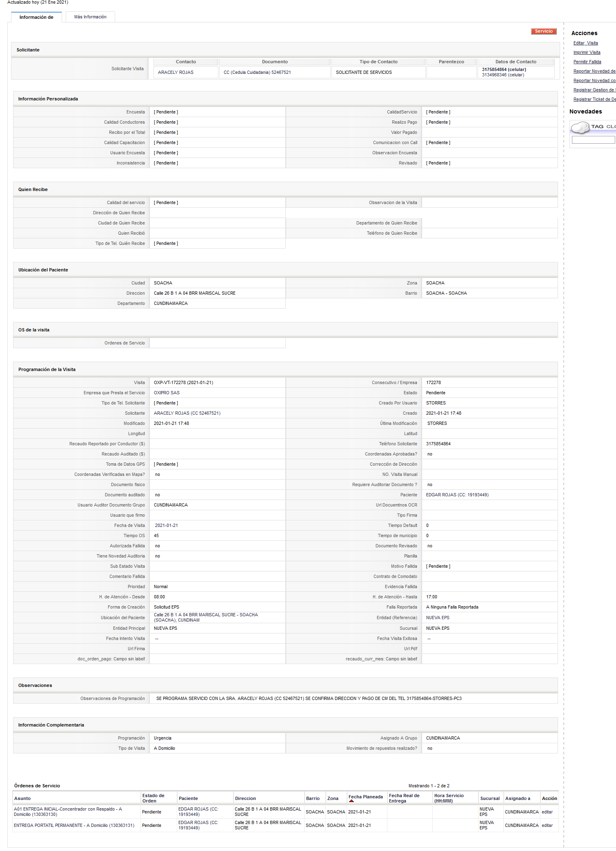Sort orders table by Paciente header
616x851 pixels.
[x=188, y=798]
